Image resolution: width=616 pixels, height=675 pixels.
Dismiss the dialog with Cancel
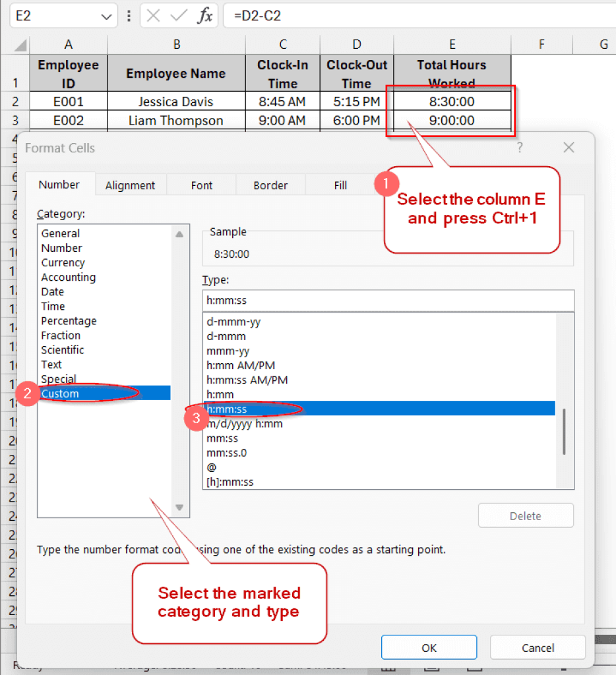(538, 647)
